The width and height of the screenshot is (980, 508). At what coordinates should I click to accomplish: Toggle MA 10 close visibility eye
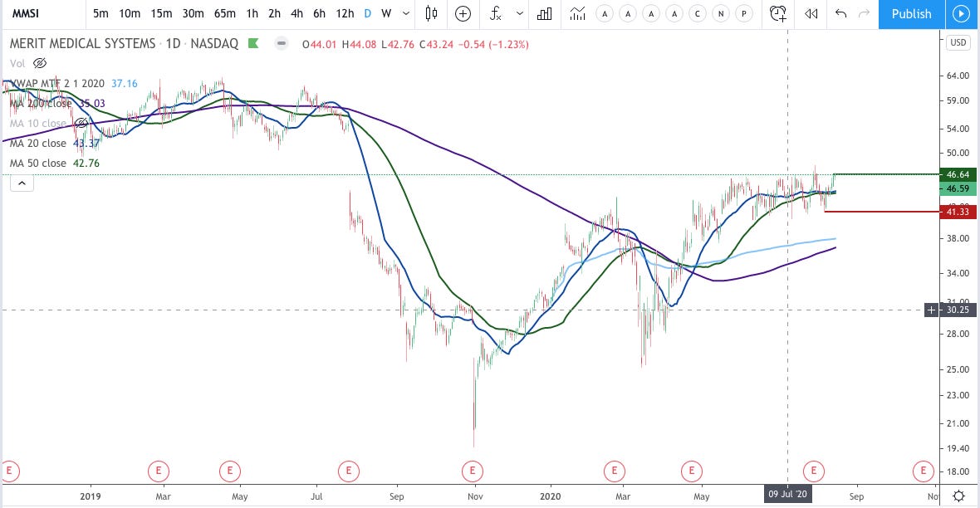[x=81, y=123]
